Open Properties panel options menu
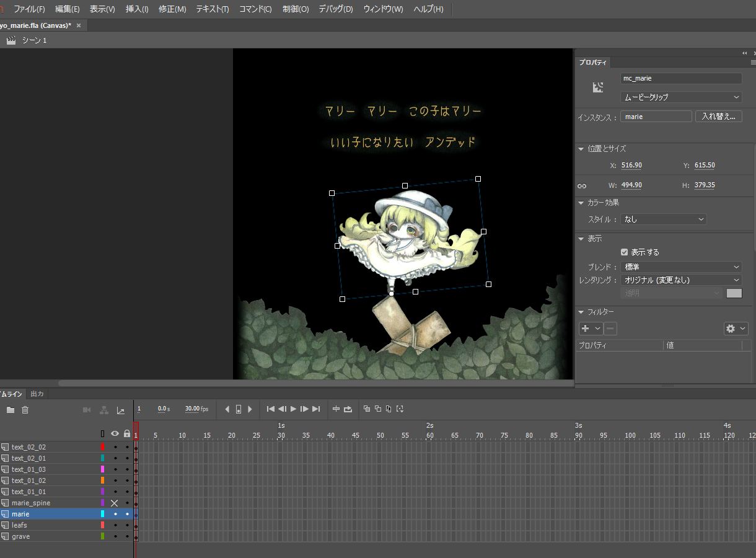 point(753,63)
